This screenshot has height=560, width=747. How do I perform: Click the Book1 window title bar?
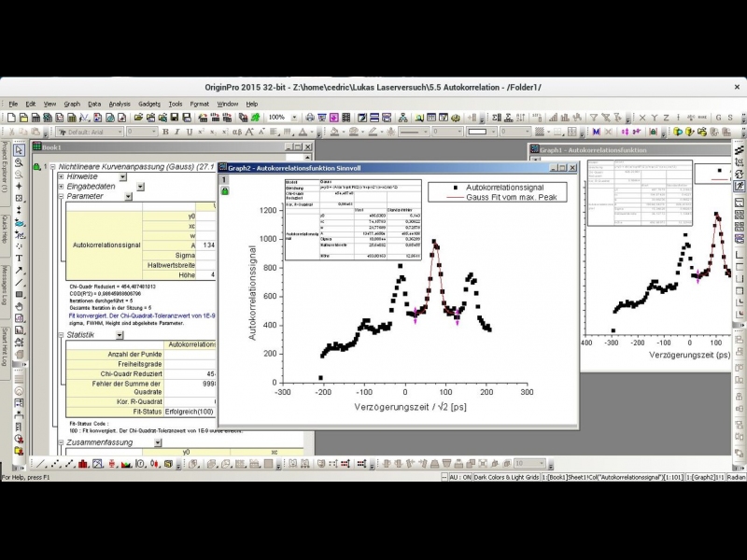[x=172, y=147]
